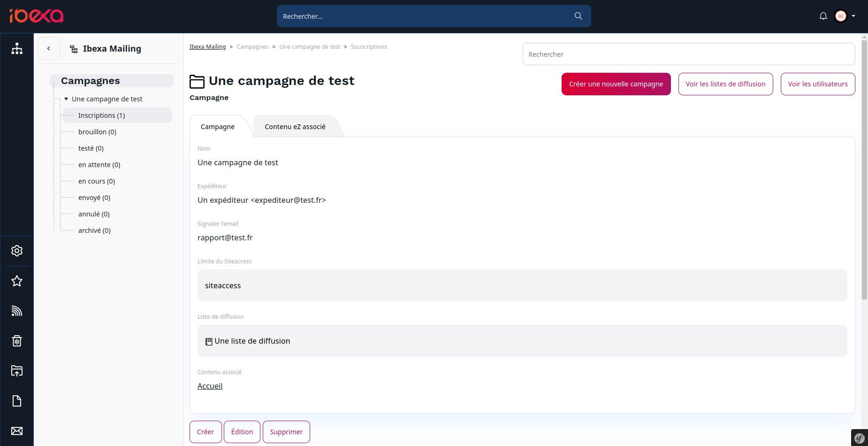Click inside the Rechercher search field
868x446 pixels.
point(688,54)
